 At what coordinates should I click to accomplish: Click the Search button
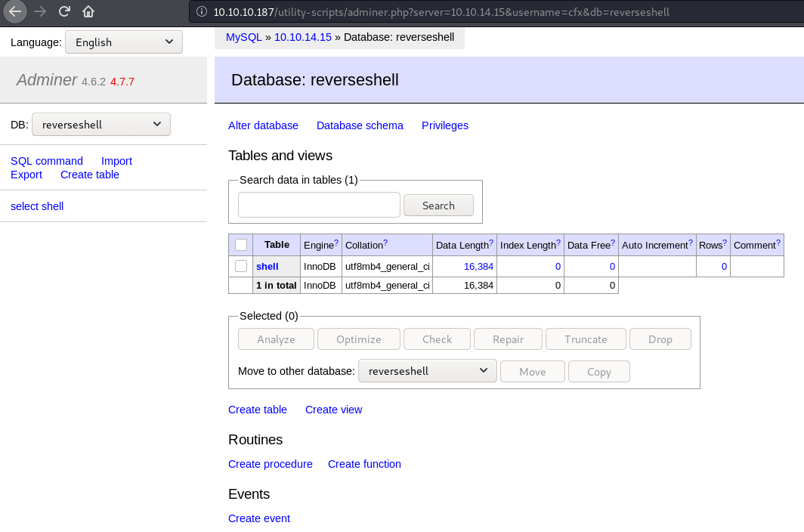pos(438,206)
